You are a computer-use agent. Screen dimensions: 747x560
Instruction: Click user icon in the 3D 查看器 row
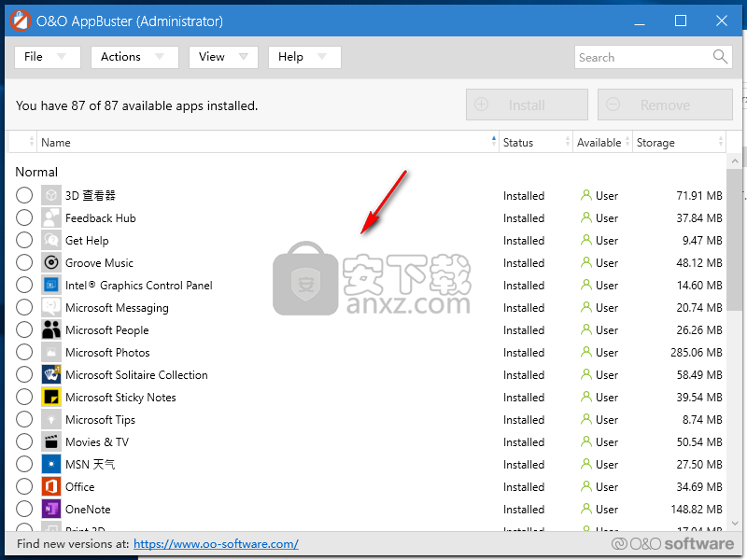tap(586, 195)
